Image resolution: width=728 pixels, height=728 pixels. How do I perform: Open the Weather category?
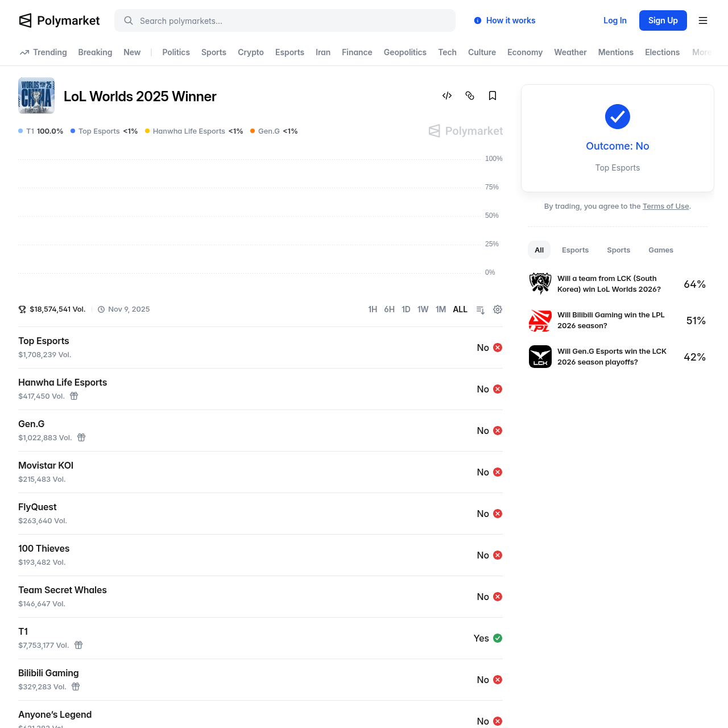[x=570, y=52]
